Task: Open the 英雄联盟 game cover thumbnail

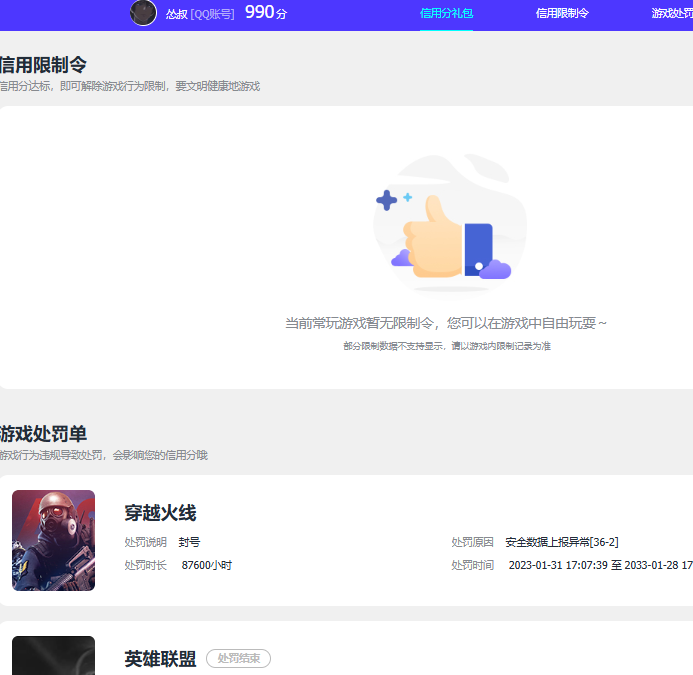Action: click(x=53, y=656)
